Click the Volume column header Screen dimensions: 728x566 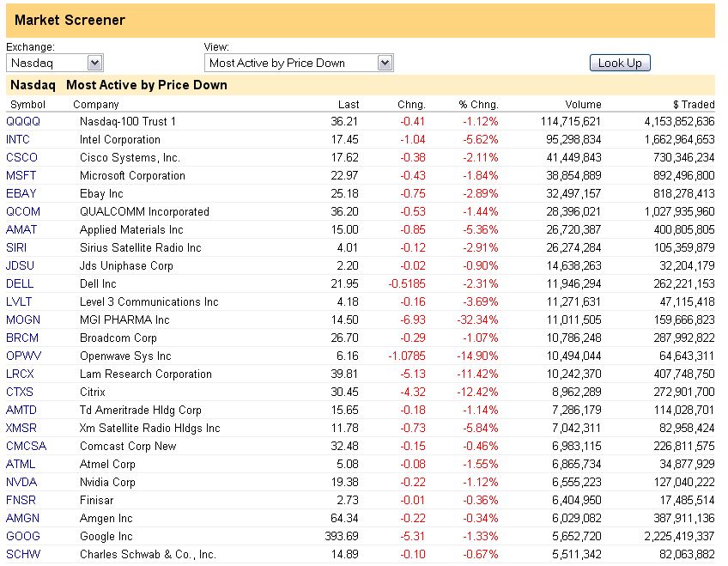coord(583,105)
